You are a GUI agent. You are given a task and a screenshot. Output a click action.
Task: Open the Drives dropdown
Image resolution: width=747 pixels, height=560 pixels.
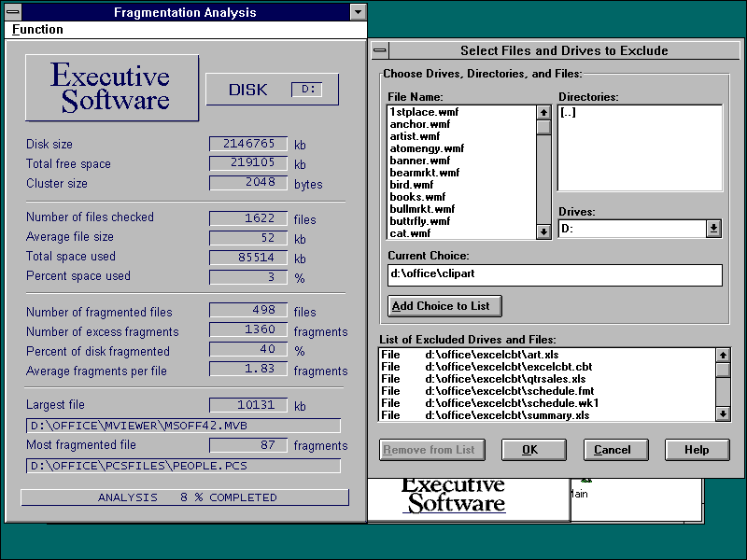pyautogui.click(x=713, y=229)
